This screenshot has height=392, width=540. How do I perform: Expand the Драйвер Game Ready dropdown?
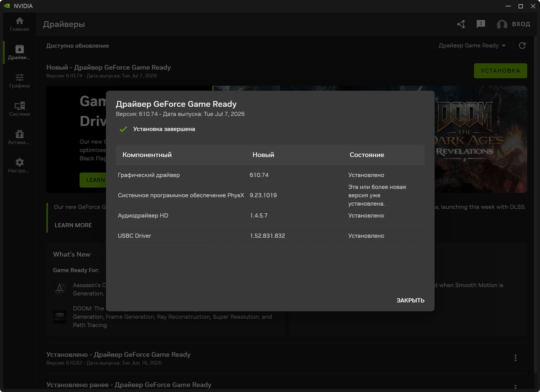(x=472, y=45)
